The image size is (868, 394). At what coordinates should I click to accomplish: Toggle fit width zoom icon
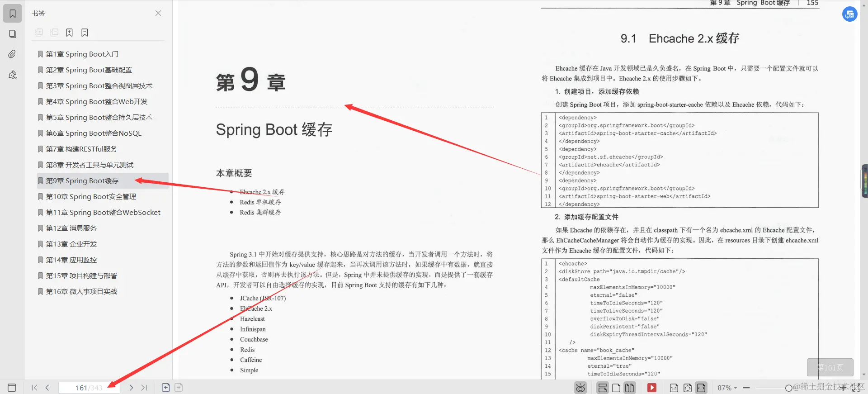click(701, 388)
